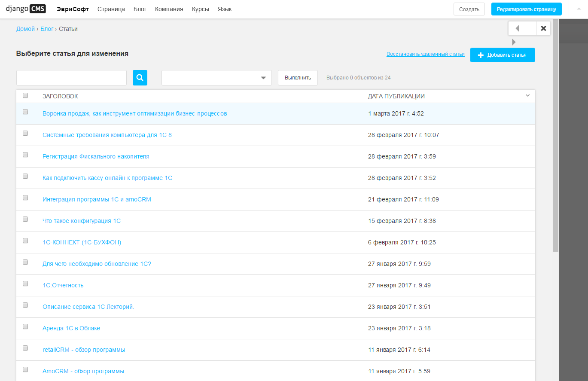Open Как подключить кассу онлайн к программе 1С

[x=107, y=178]
